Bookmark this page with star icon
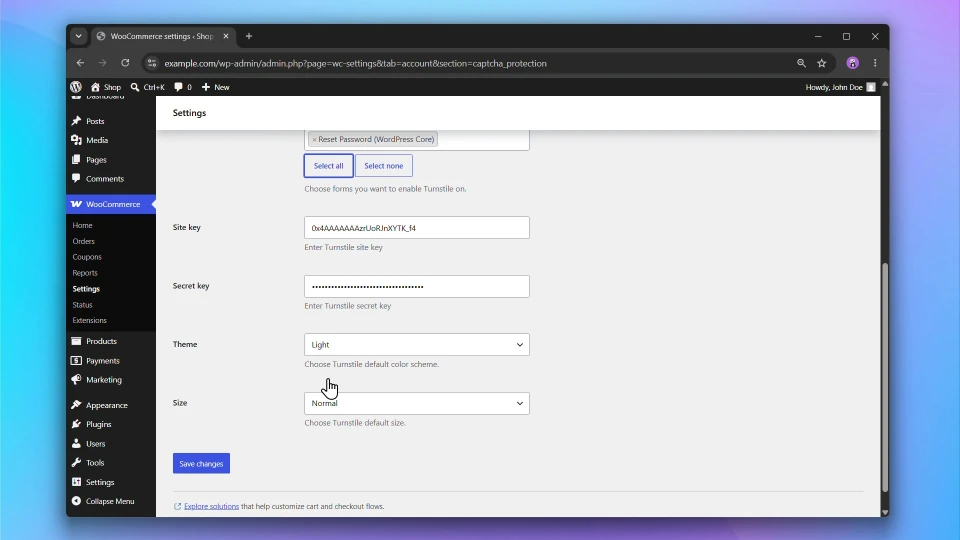 822,63
